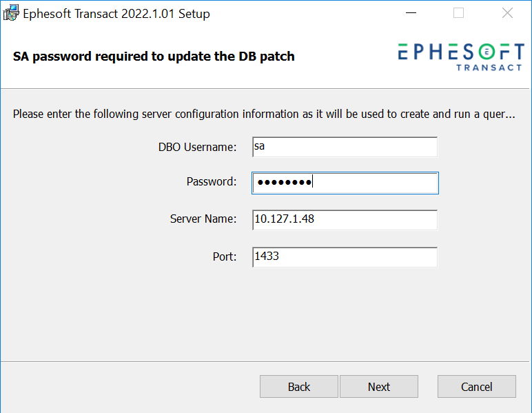Image resolution: width=532 pixels, height=413 pixels.
Task: Click into the DBO Username field
Action: point(345,147)
